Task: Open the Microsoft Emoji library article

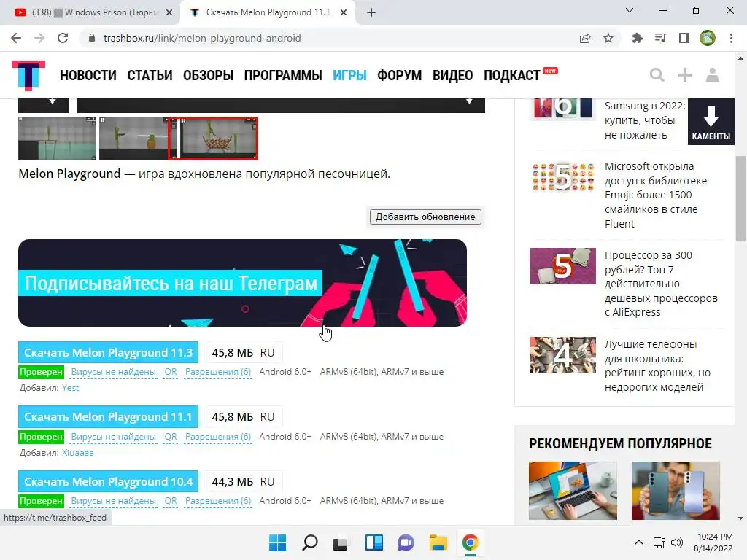Action: (x=656, y=195)
